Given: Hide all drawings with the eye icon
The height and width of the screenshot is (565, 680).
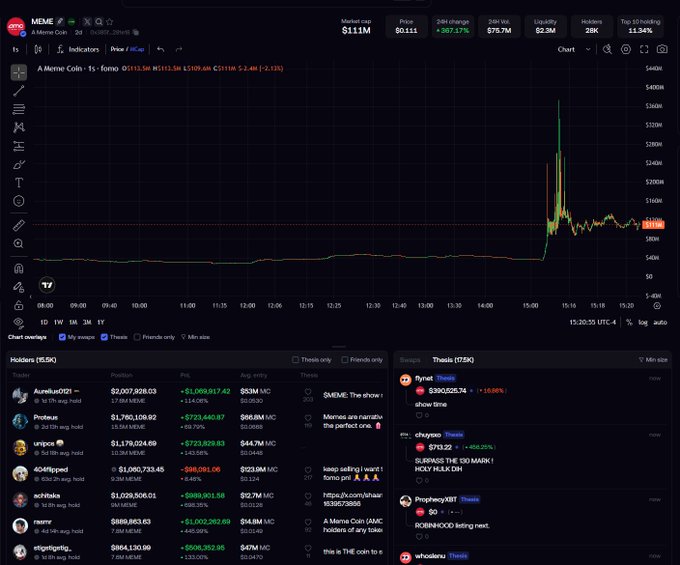Looking at the screenshot, I should point(19,323).
